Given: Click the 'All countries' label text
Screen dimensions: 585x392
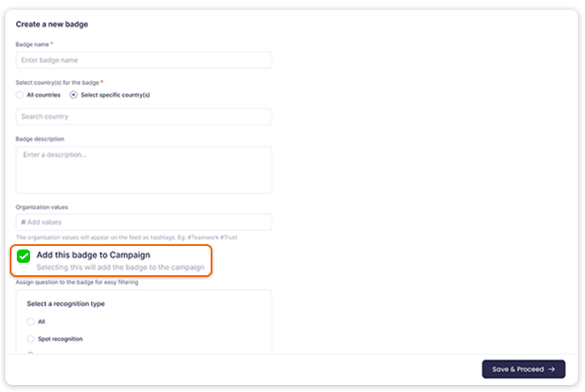Looking at the screenshot, I should pos(43,95).
